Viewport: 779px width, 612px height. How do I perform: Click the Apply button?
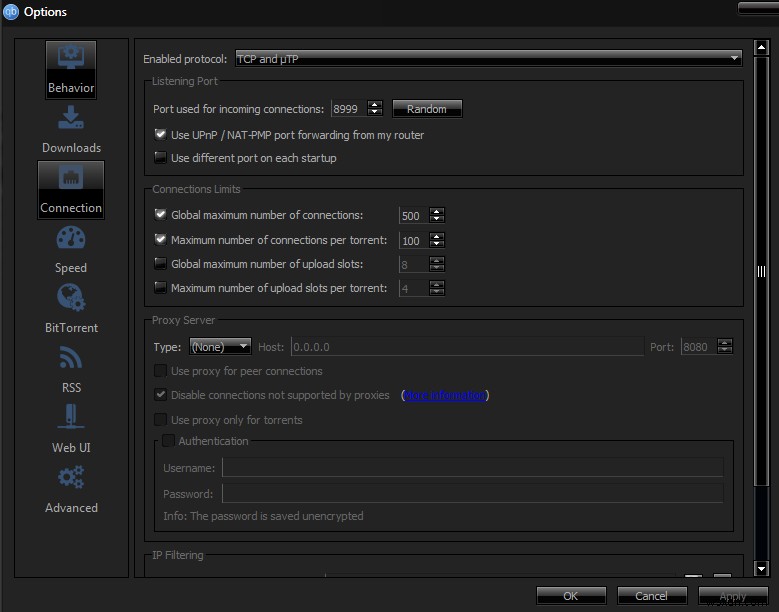[733, 596]
